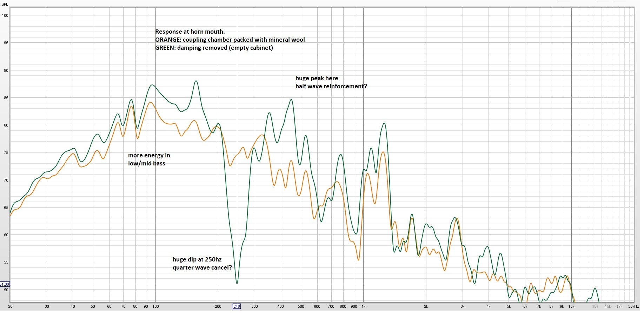
Task: Click the 80 label on SPL axis
Action: (x=6, y=125)
